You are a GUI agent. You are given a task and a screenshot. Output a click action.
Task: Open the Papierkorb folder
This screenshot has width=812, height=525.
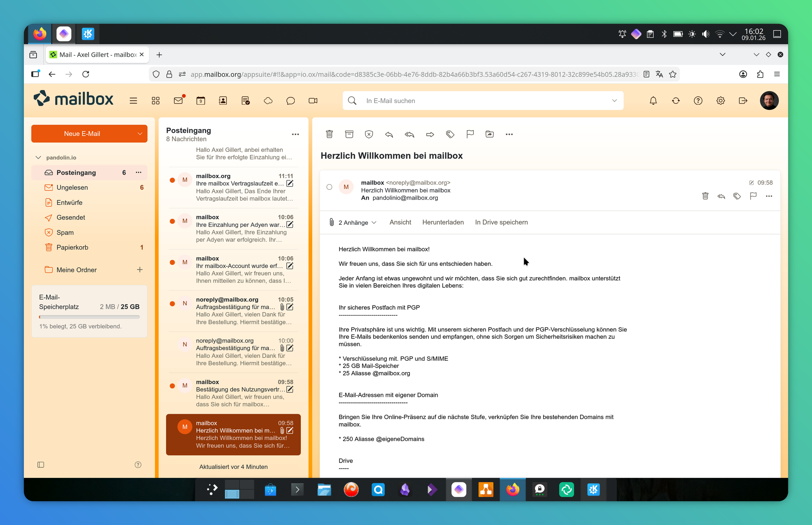tap(72, 247)
